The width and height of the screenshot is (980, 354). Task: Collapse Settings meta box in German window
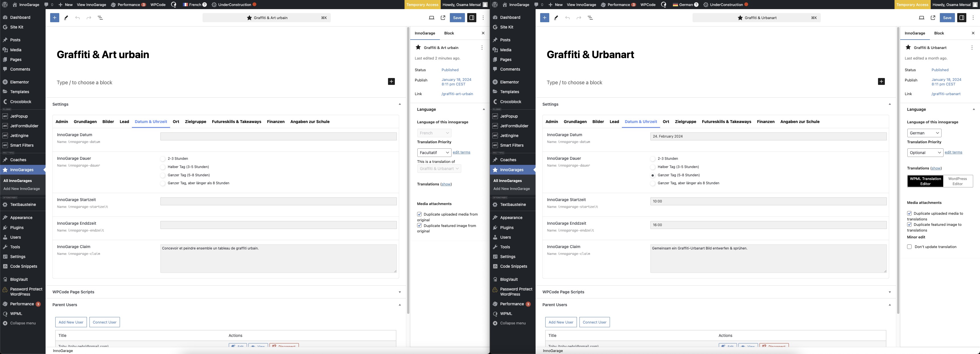pos(889,104)
